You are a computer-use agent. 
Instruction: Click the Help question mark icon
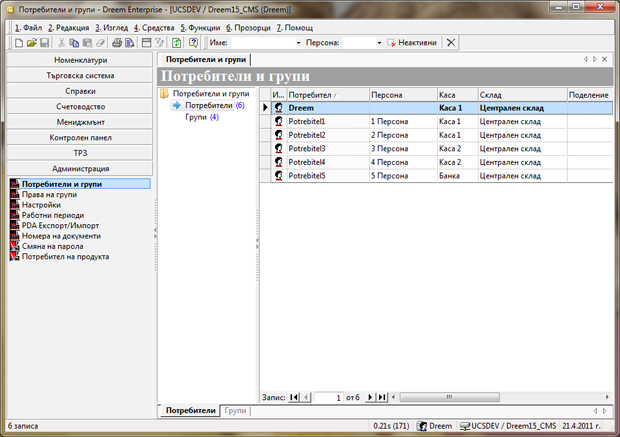pyautogui.click(x=193, y=43)
